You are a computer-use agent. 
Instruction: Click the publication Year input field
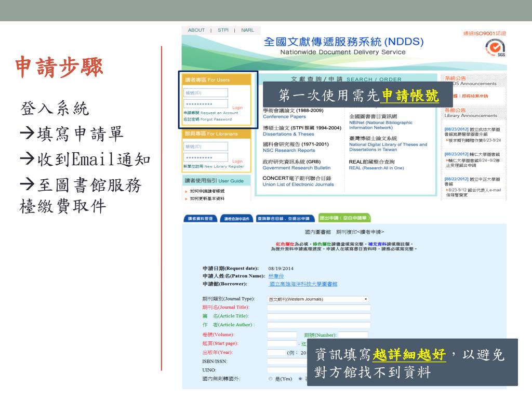coord(276,353)
